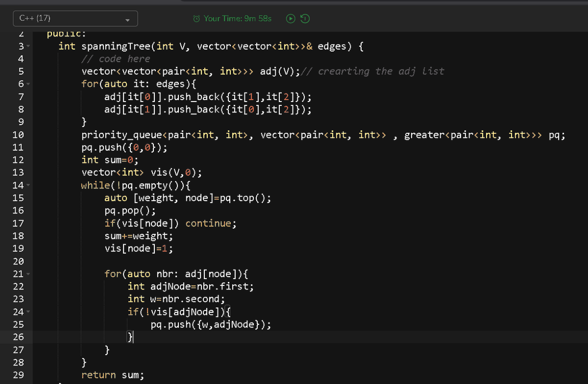Click the 'sum+=weight;' statement

139,236
